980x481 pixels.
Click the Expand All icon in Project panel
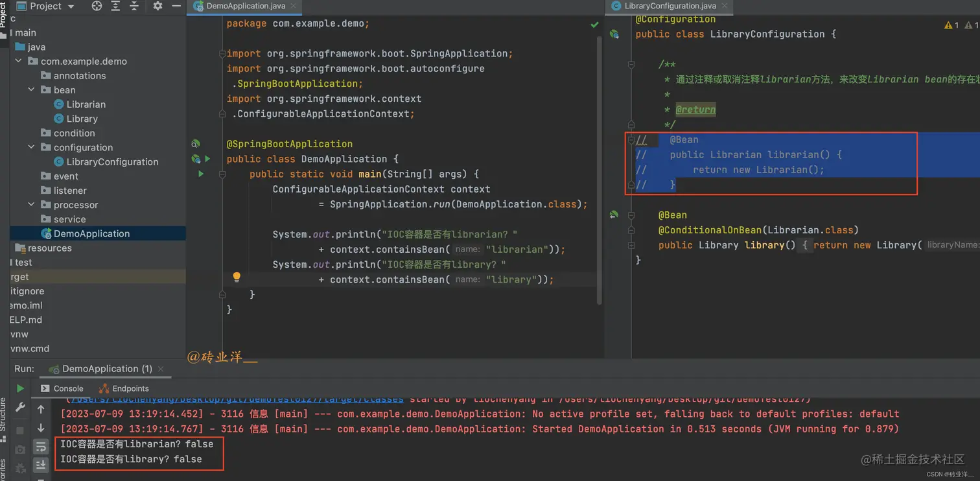115,6
